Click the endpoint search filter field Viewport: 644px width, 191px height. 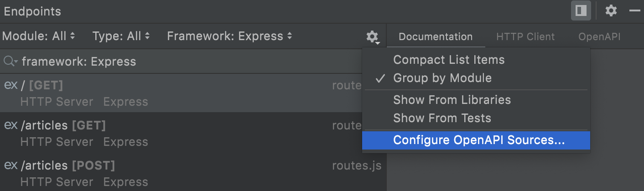coord(182,62)
